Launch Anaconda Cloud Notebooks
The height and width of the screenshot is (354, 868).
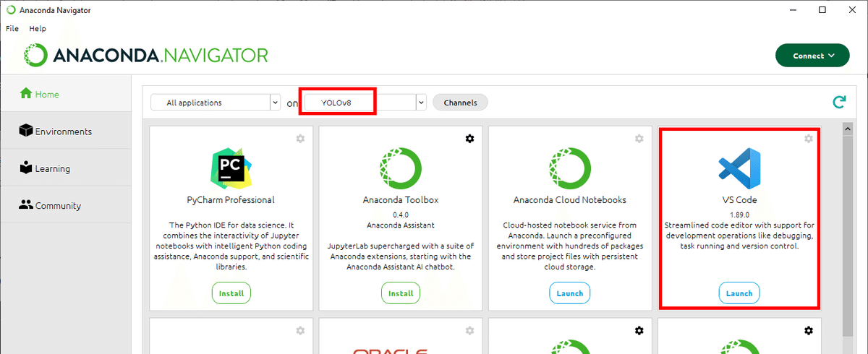click(570, 293)
